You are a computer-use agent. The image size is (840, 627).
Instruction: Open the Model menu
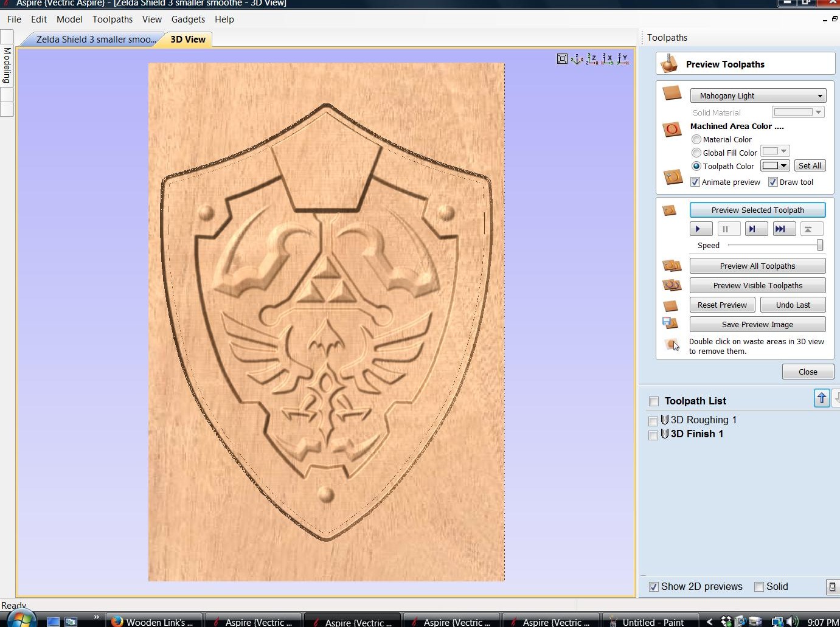point(69,19)
